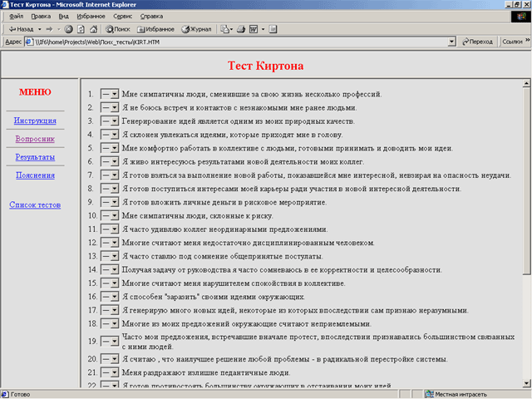532x399 pixels.
Task: Click text 'Меня раздражают излишне педантичные люди.'
Action: [x=206, y=372]
